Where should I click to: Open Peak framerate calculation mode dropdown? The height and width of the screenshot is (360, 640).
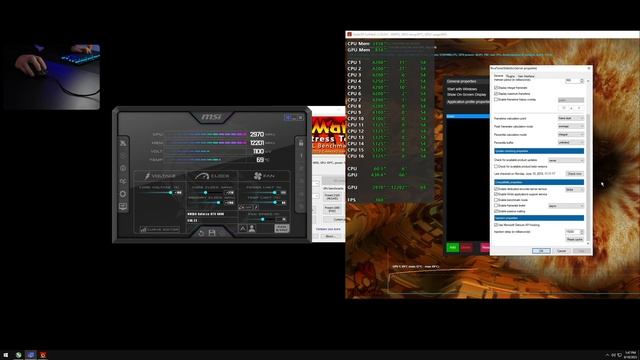tap(571, 127)
